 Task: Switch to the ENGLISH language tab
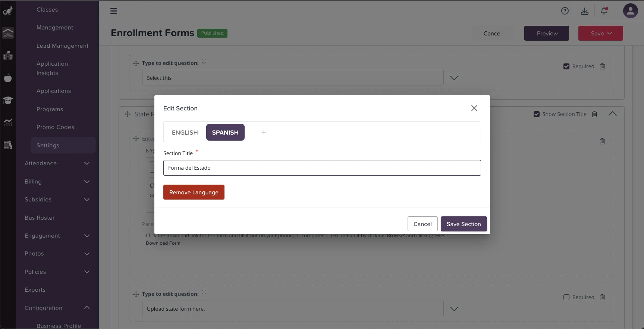tap(185, 132)
